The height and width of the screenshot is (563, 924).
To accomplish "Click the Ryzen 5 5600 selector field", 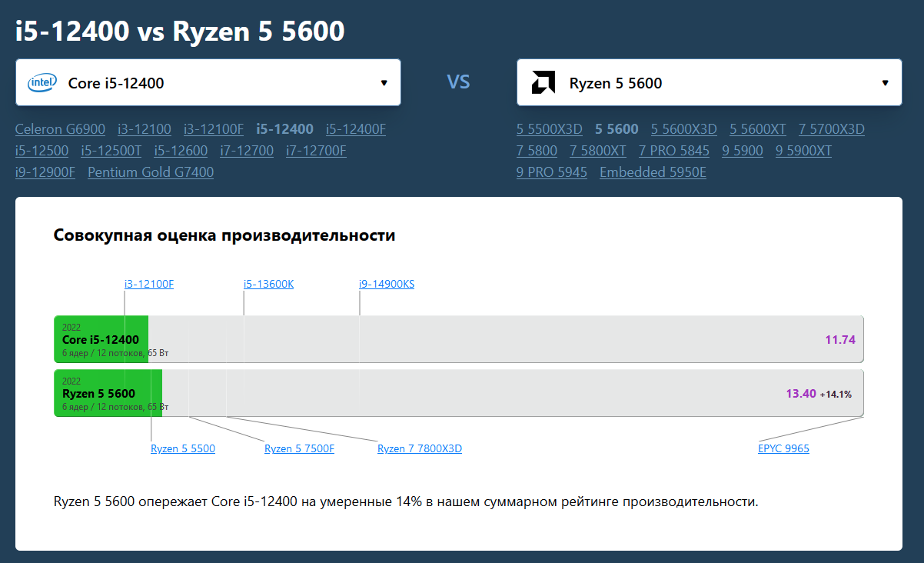I will 710,82.
